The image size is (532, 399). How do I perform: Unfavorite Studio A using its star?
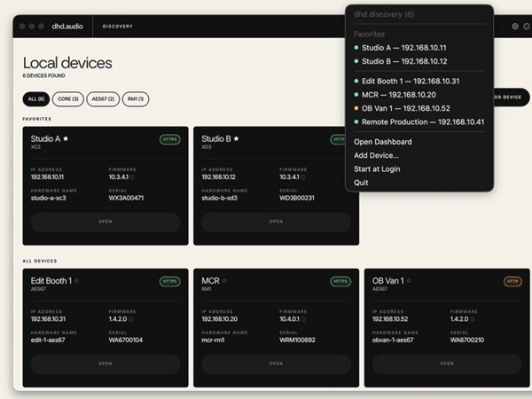coord(66,138)
